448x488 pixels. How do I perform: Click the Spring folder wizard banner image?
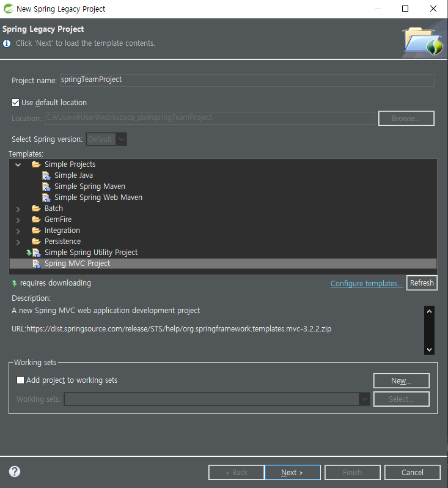(x=423, y=40)
